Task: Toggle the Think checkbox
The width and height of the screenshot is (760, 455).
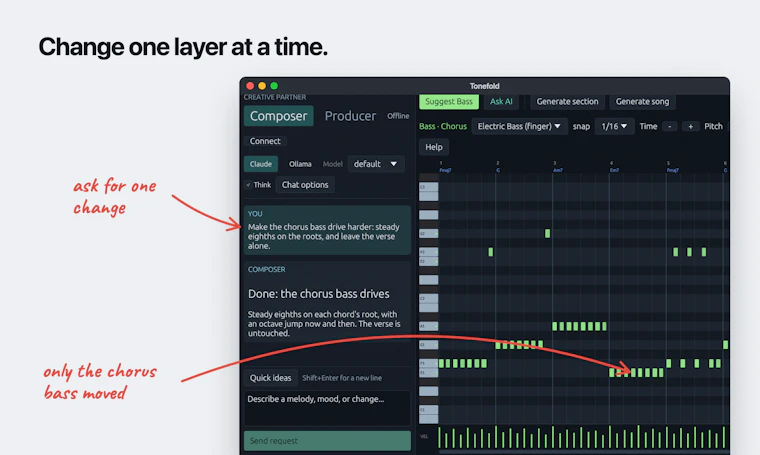Action: click(x=248, y=185)
